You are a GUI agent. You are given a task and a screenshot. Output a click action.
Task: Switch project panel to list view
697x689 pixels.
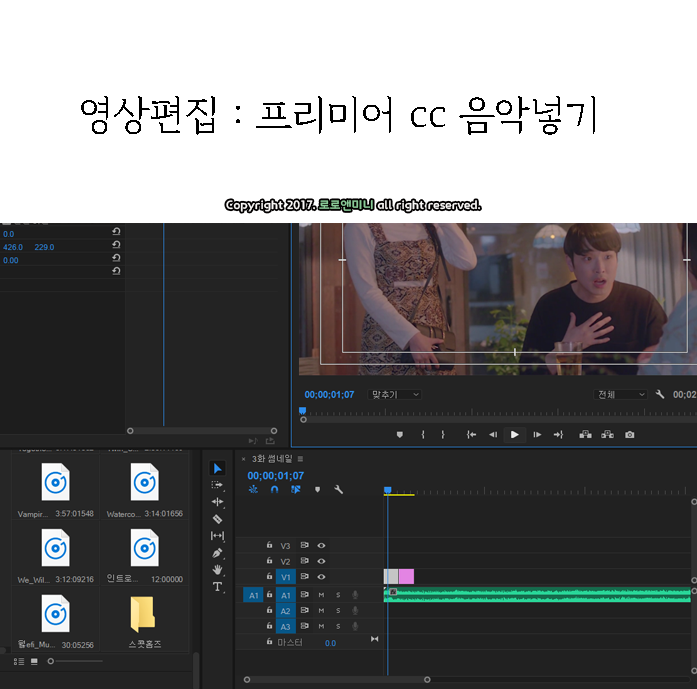click(19, 661)
